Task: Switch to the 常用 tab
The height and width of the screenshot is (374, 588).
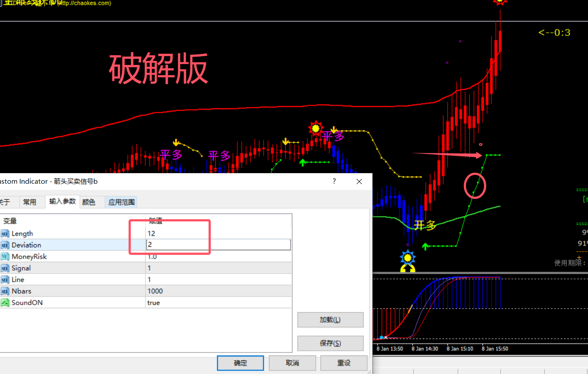Action: pyautogui.click(x=31, y=202)
